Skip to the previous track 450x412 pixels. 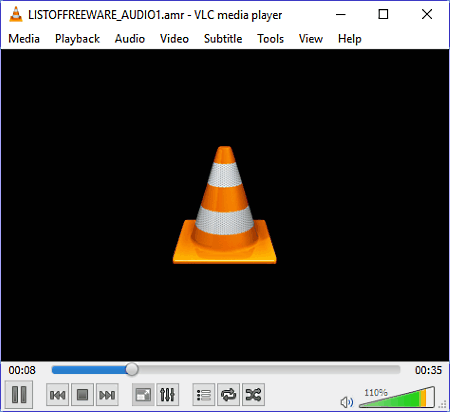[x=57, y=395]
